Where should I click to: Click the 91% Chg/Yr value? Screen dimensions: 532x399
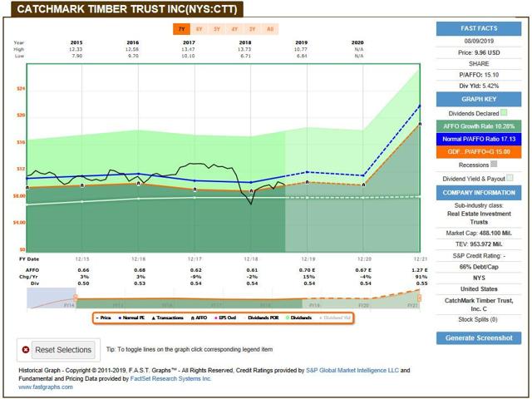[421, 277]
